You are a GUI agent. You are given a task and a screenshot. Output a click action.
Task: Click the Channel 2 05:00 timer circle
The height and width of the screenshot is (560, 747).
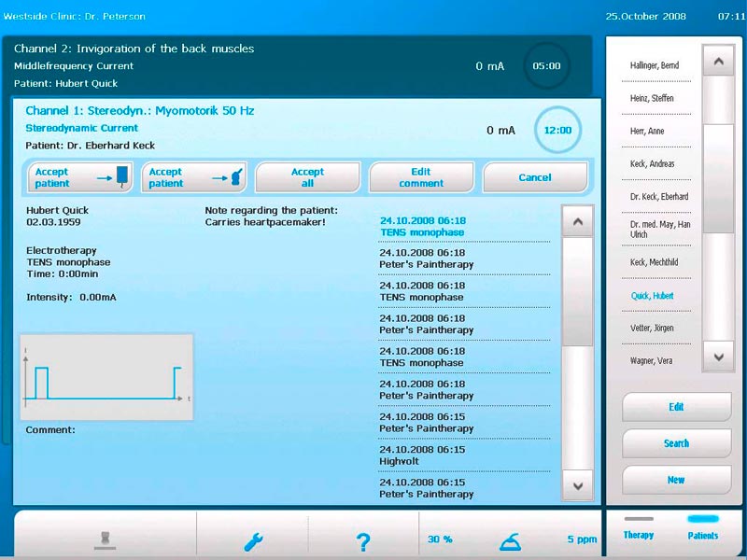click(546, 65)
